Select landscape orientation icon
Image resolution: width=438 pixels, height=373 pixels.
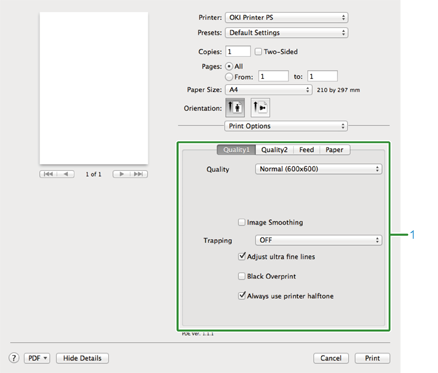[260, 108]
